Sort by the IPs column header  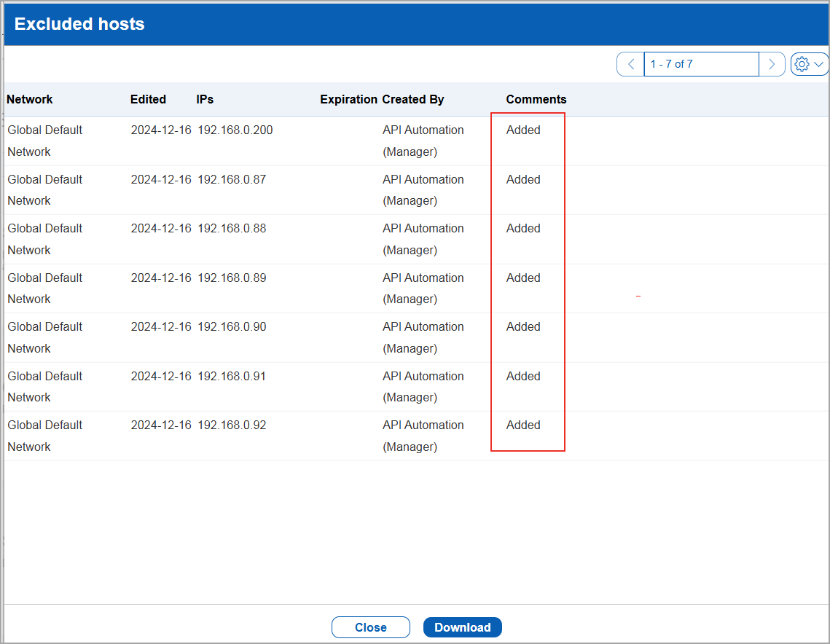coord(204,99)
